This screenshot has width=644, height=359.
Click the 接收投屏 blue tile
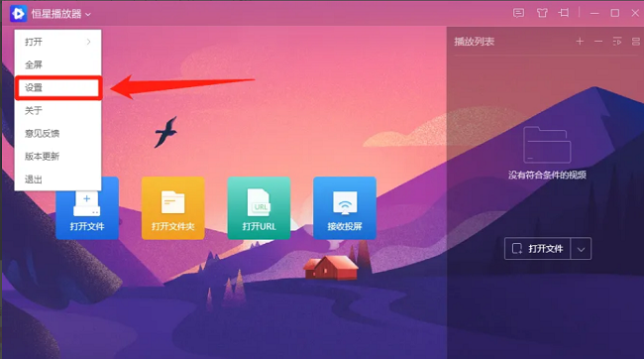click(345, 208)
